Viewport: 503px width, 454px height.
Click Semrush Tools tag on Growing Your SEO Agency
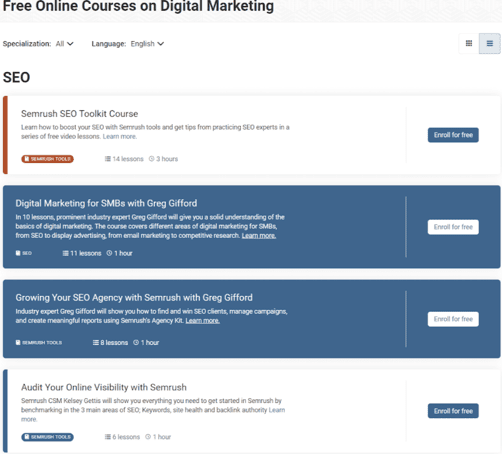tap(39, 343)
